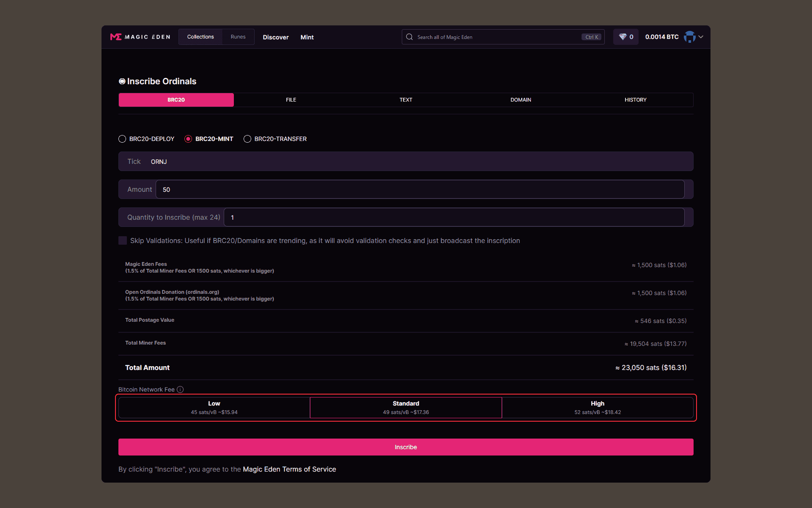Click the Total Postage Value 546 sats
This screenshot has height=508, width=812.
point(661,321)
